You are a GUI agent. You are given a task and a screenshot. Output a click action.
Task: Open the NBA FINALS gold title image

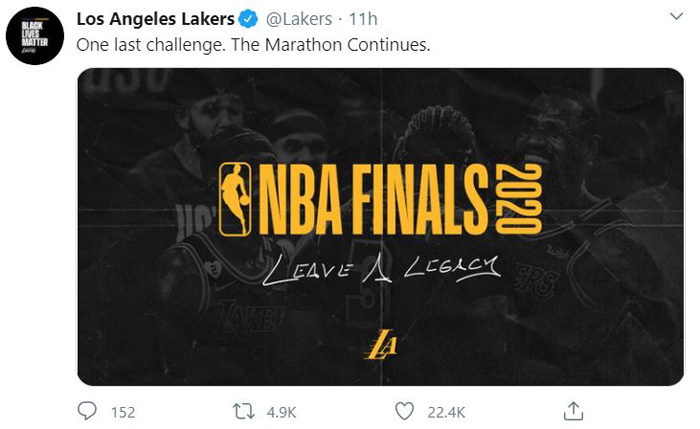coord(374,199)
